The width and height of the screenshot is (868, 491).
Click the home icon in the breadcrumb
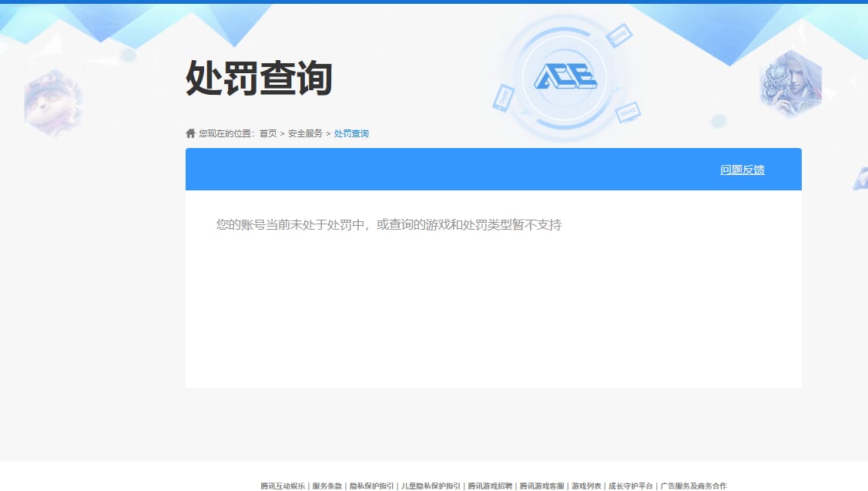pos(189,133)
